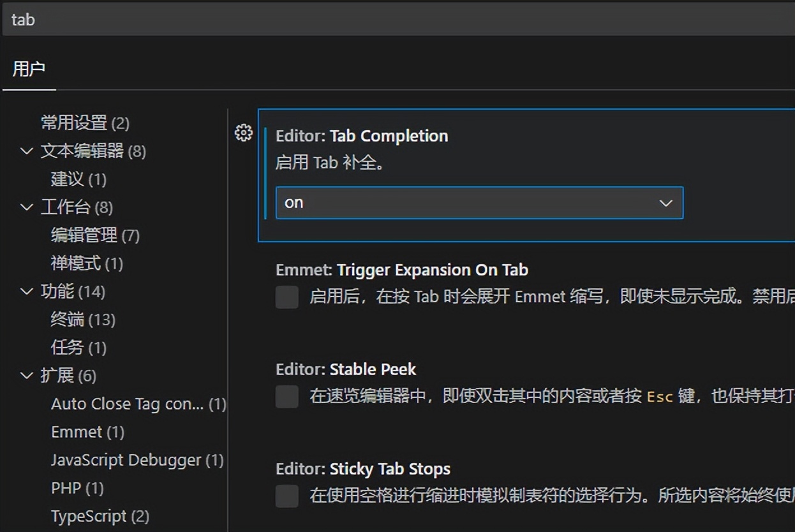Enable the Editor: Stable Peek option

click(286, 397)
